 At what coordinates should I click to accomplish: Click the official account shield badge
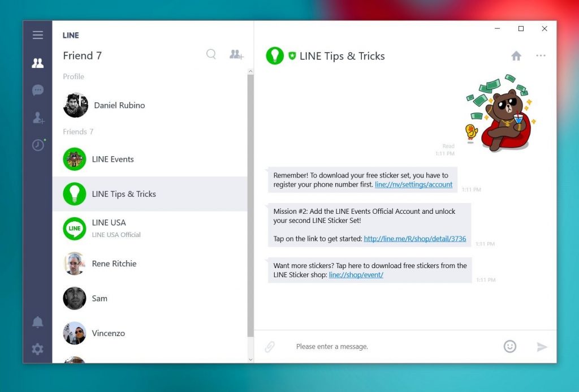(292, 56)
